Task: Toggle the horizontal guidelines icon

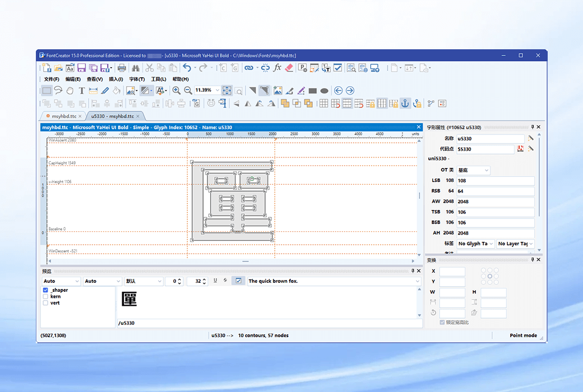Action: (x=347, y=103)
